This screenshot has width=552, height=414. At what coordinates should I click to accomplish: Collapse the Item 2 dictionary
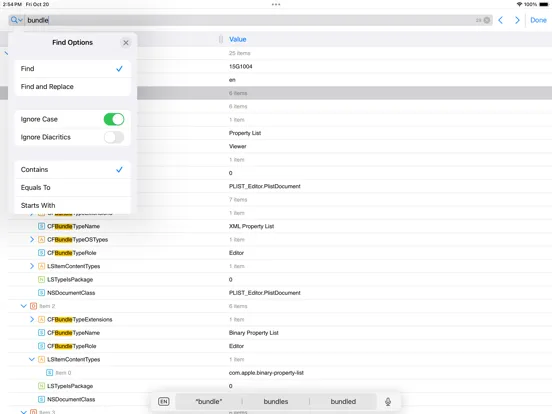point(24,306)
